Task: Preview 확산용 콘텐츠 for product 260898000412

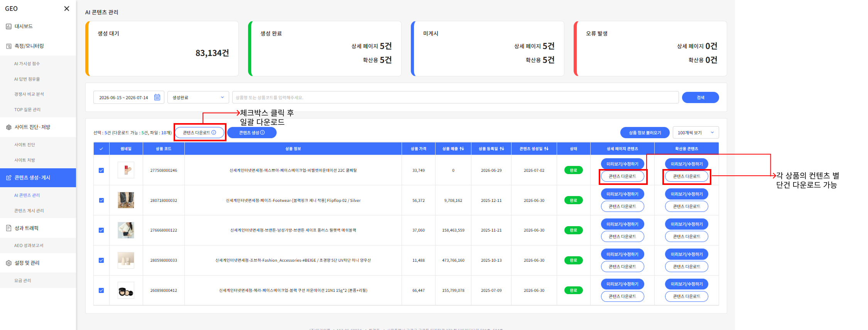Action: 687,284
